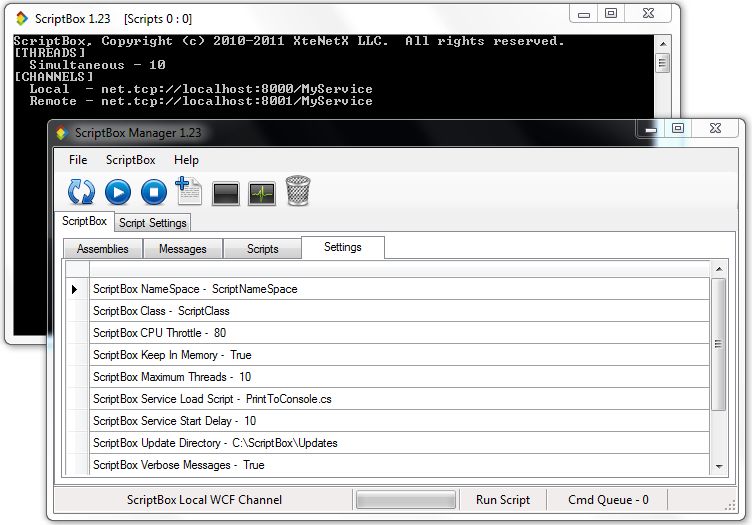Viewport: 752px width, 525px height.
Task: Close the ScriptBox 1.23 console window
Action: coord(648,13)
